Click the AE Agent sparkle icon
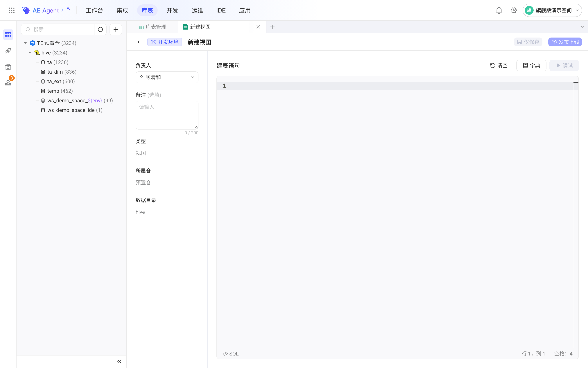 pyautogui.click(x=68, y=9)
